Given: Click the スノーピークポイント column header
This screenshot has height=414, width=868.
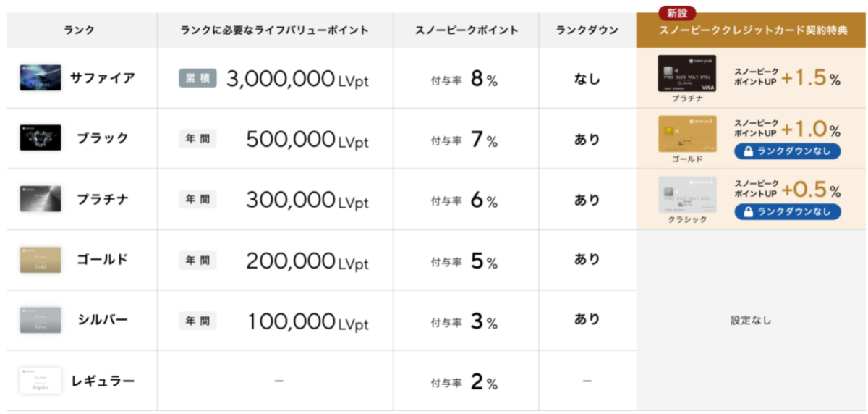Looking at the screenshot, I should point(467,30).
